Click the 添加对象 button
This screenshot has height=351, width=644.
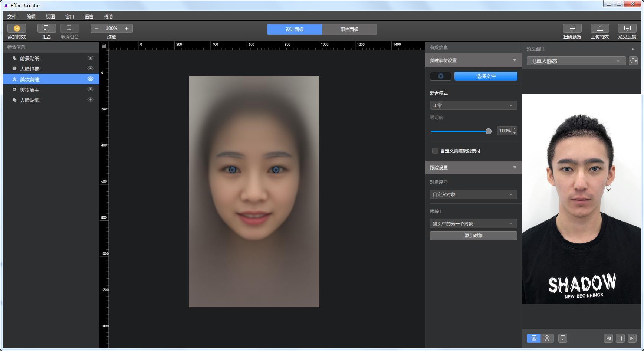coord(473,236)
